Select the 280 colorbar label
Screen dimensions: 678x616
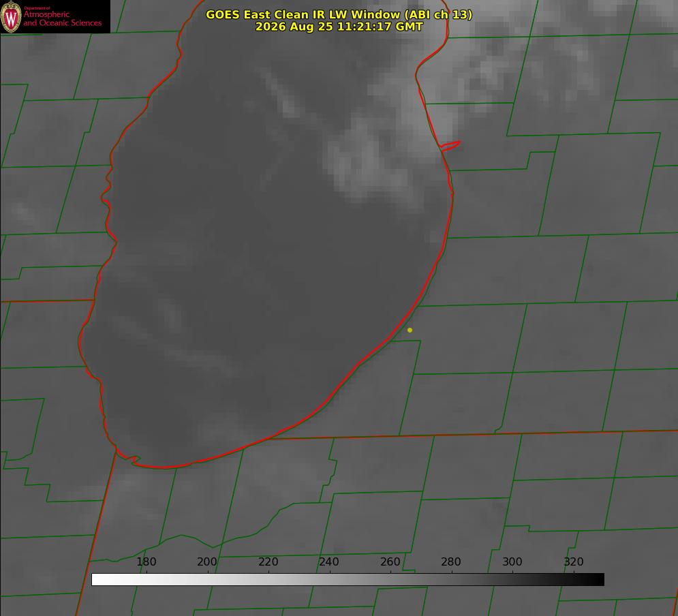click(x=451, y=561)
